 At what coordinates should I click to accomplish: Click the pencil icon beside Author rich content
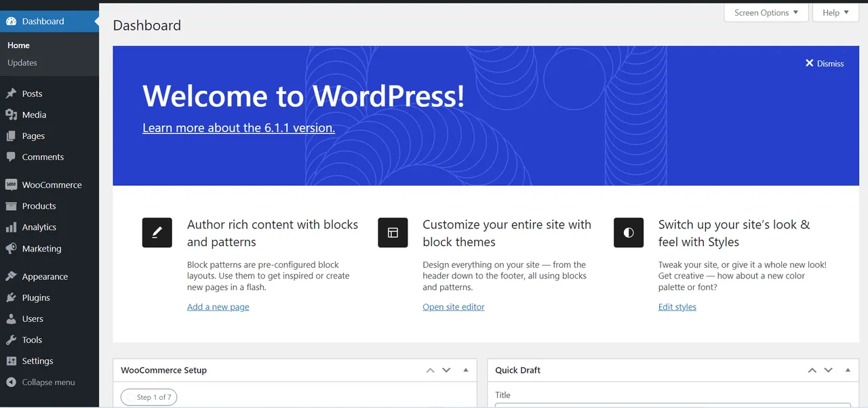click(157, 232)
